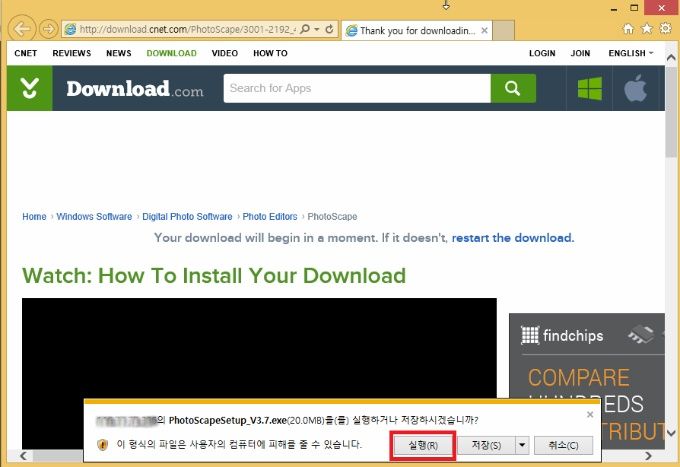This screenshot has height=467, width=680.
Task: Click the PhotoScape breadcrumb text
Action: [x=332, y=216]
